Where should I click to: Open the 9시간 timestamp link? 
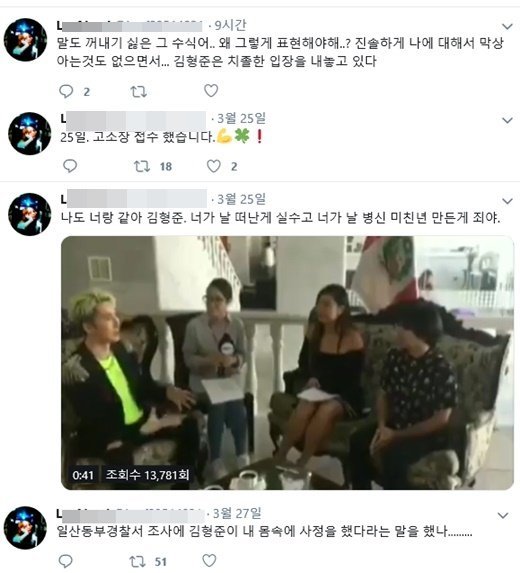(230, 25)
